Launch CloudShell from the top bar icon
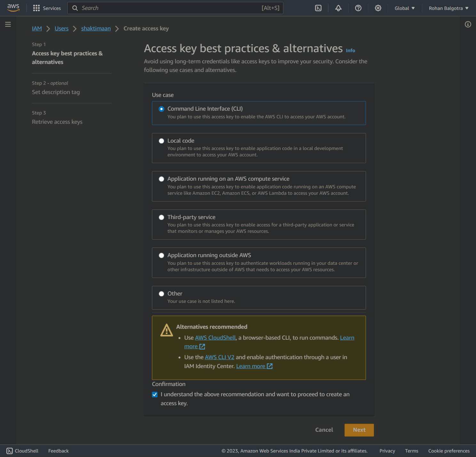476x457 pixels. point(318,8)
